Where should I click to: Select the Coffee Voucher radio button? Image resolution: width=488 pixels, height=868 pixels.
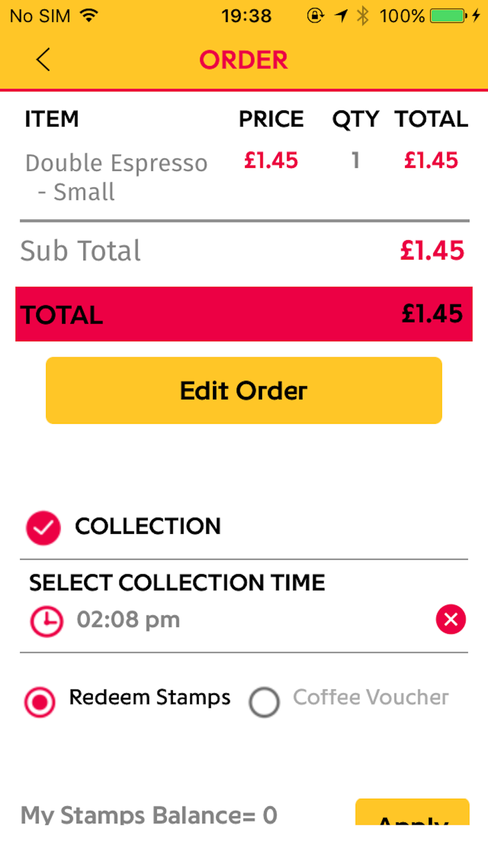pyautogui.click(x=264, y=702)
